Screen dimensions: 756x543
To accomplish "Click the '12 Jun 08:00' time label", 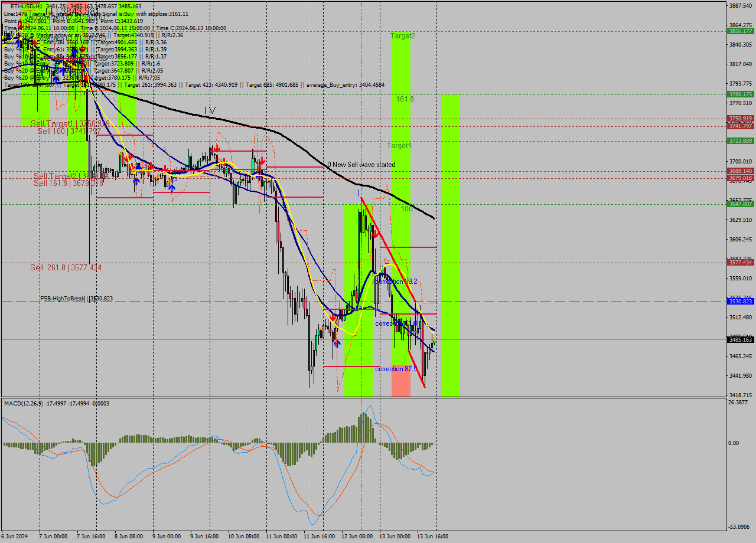I will tap(358, 537).
